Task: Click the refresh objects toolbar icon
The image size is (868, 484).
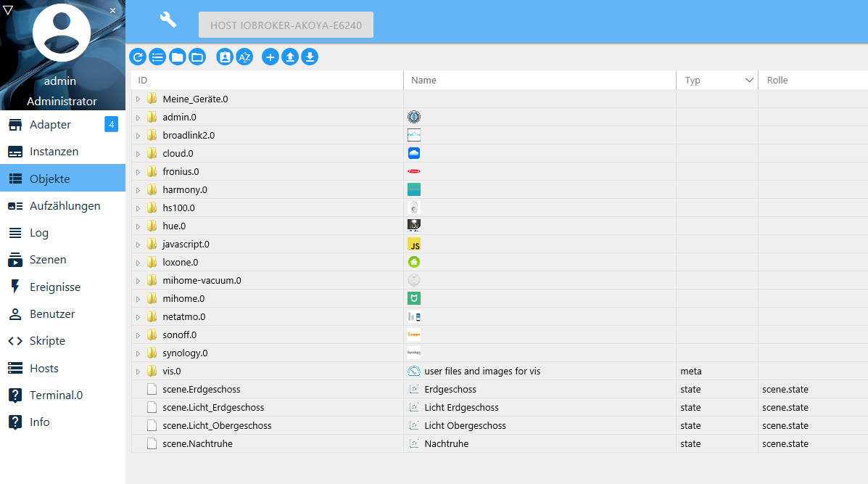Action: click(138, 57)
